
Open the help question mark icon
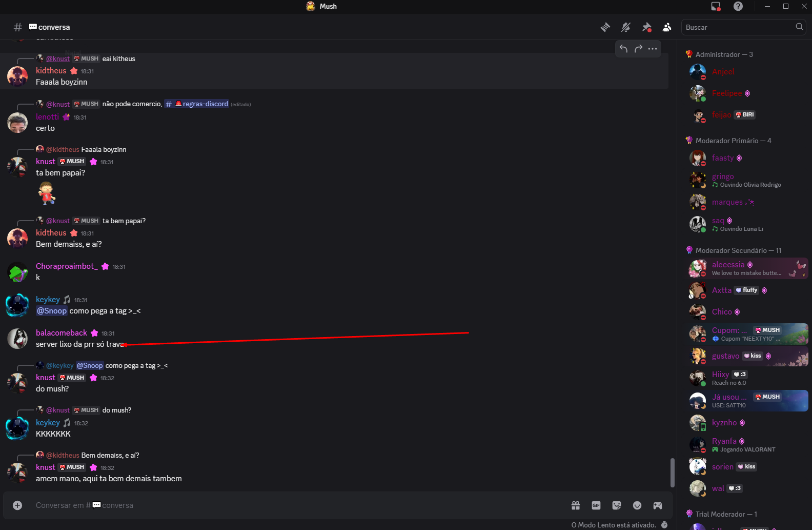pos(738,6)
